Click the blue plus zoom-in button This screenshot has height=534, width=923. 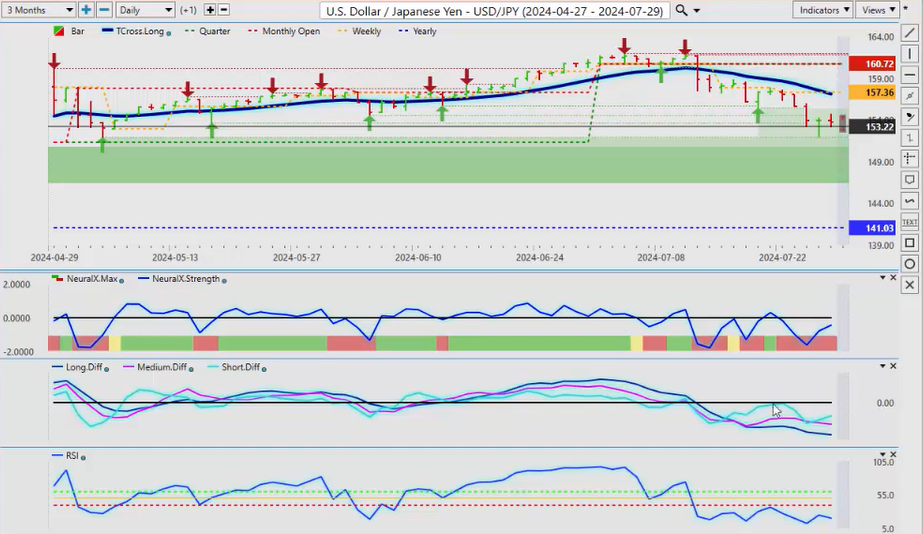87,10
